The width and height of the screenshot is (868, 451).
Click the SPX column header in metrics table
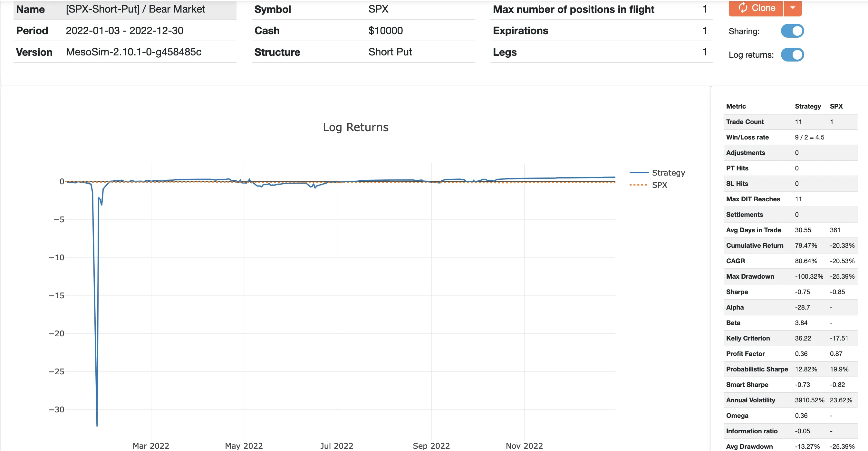837,106
